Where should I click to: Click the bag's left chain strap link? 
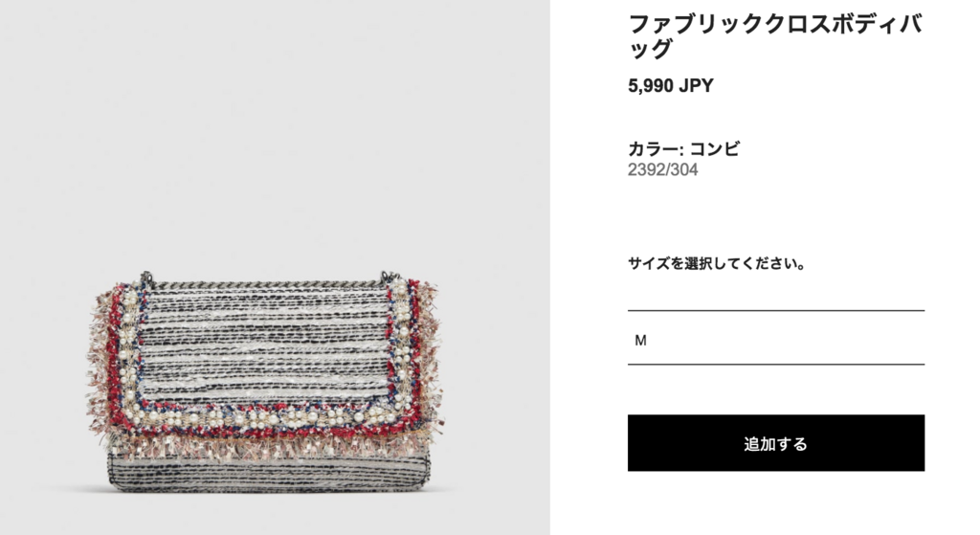coord(146,277)
